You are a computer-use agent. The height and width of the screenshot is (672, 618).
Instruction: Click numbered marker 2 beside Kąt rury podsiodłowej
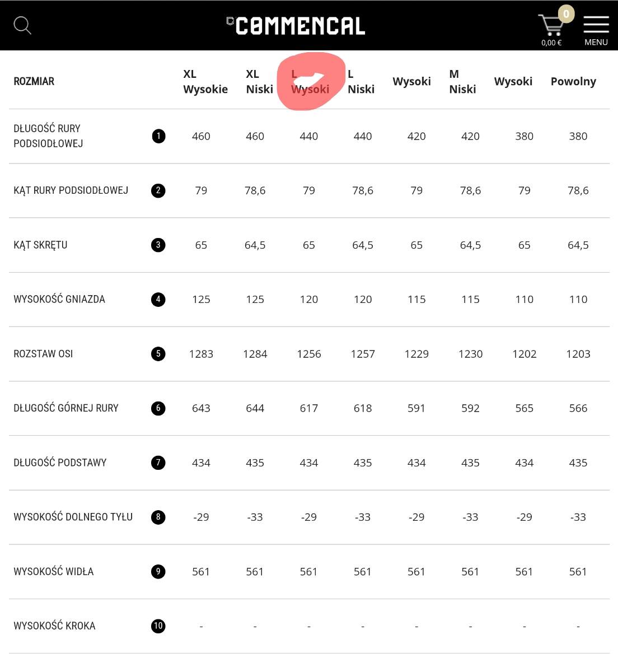click(158, 190)
